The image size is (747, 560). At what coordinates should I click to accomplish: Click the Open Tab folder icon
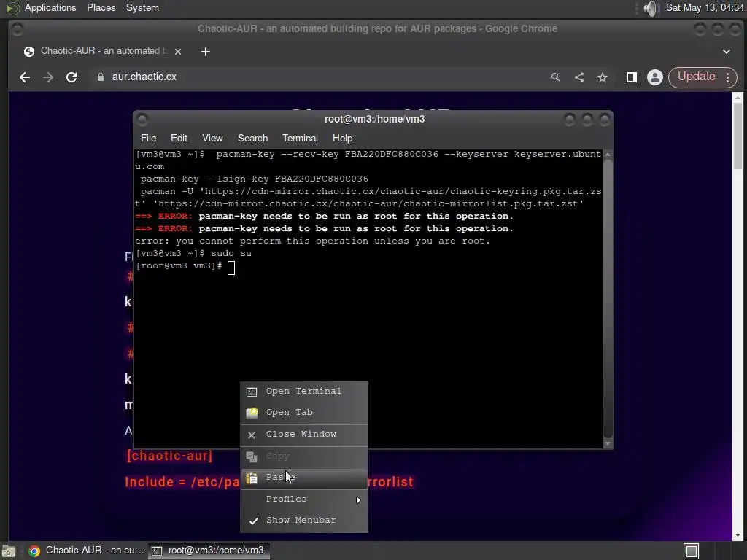pos(252,413)
